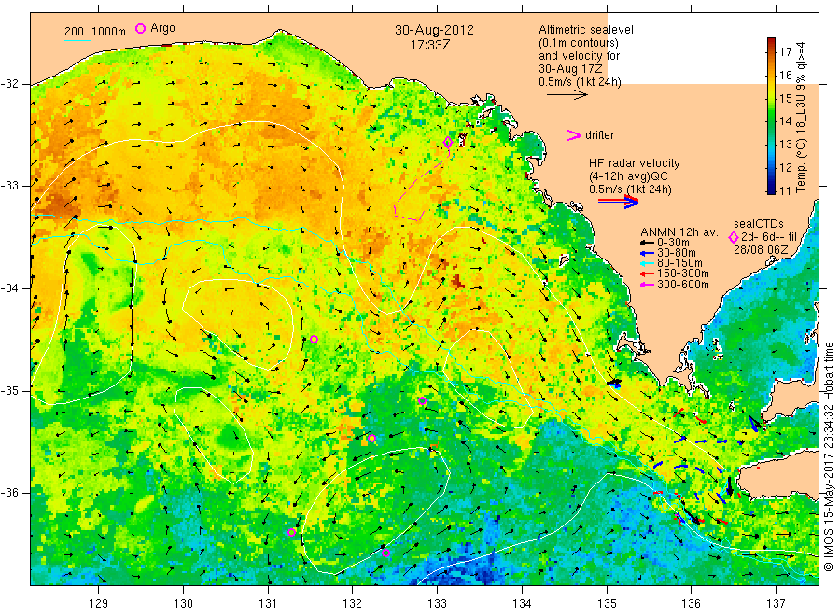Click the 'Altimetric sealevel' legend heading
Screen dimensions: 840x616
pos(586,30)
